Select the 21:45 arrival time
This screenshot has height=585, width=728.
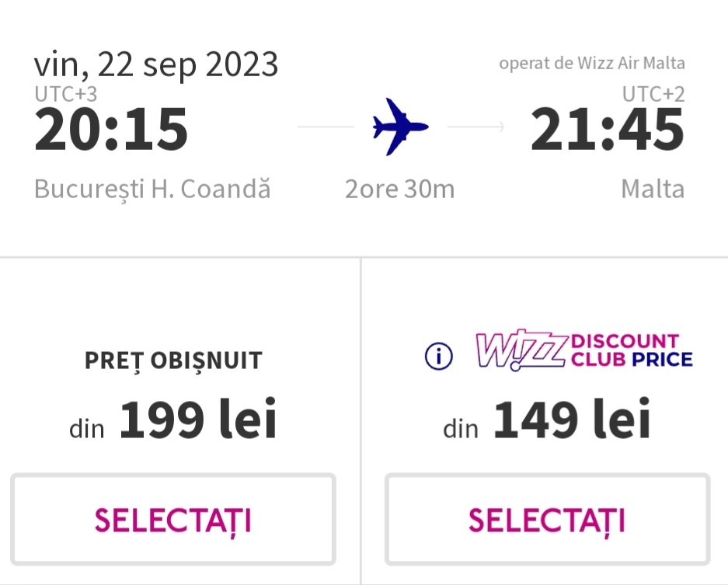pos(607,129)
